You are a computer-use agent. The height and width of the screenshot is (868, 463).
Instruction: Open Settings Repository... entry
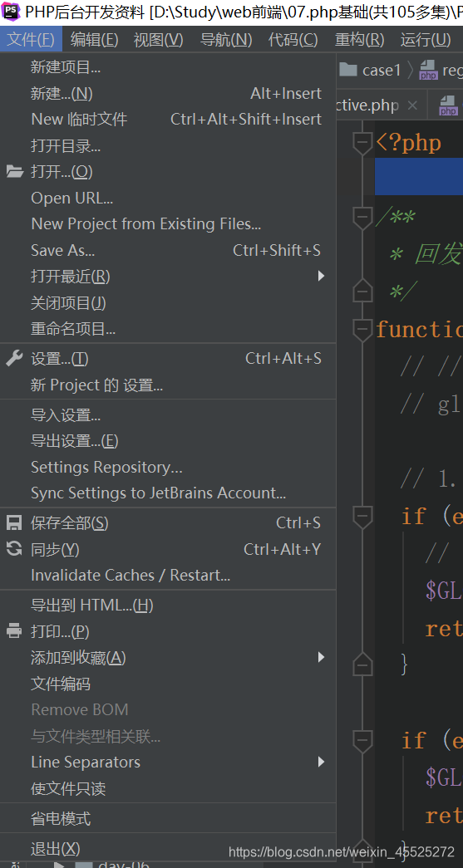(x=168, y=467)
